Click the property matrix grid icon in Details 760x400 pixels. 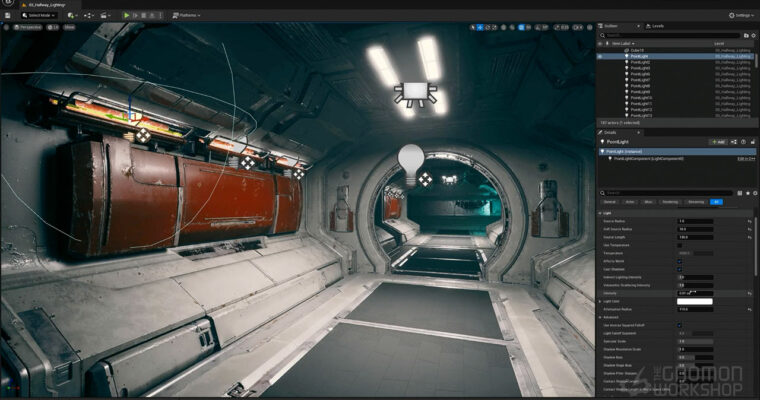(x=740, y=193)
